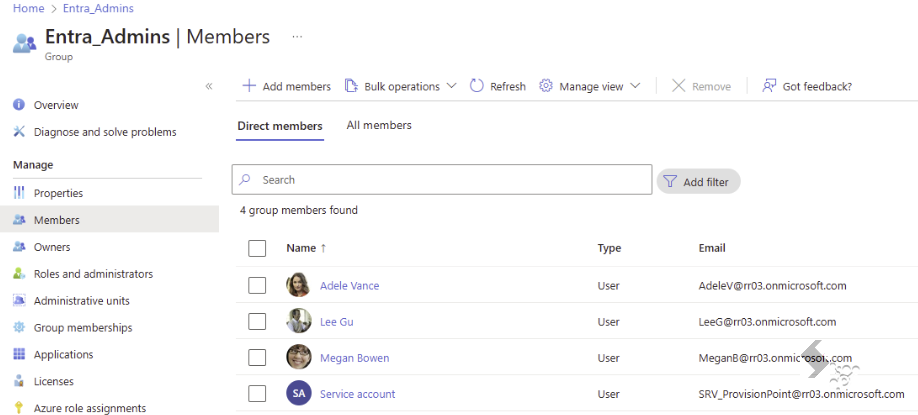918x415 pixels.
Task: Click the '4 group members found' text
Action: click(x=299, y=210)
